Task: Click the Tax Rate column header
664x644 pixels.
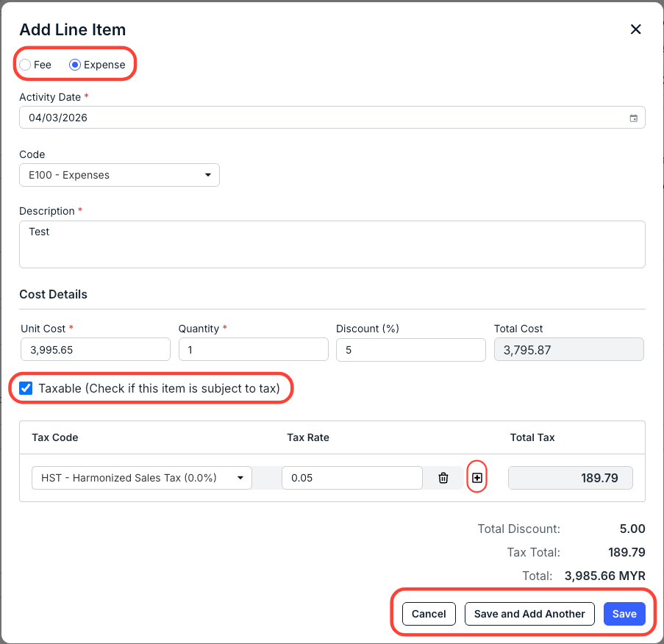Action: point(308,437)
